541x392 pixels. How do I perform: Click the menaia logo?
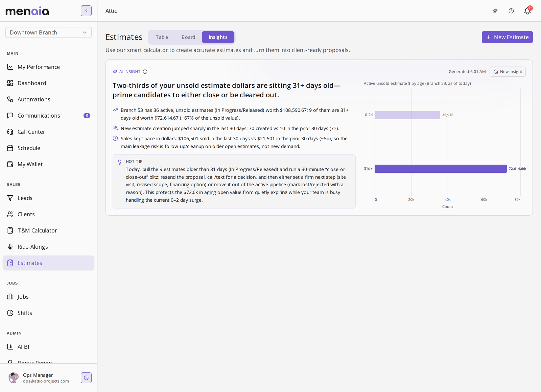coord(27,11)
